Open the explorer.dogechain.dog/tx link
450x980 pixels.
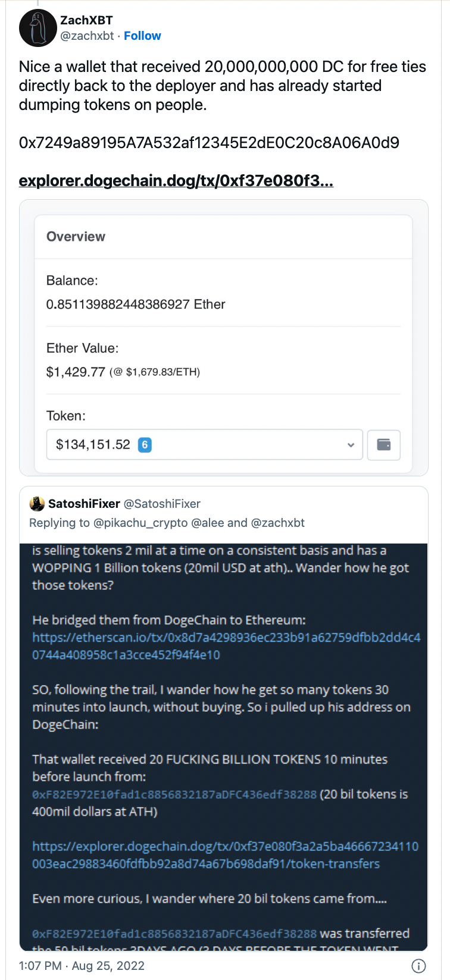(x=176, y=180)
